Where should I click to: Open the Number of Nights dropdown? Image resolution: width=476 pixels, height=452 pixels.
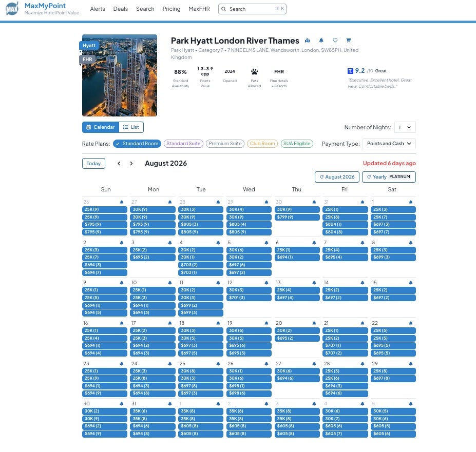[x=405, y=127]
